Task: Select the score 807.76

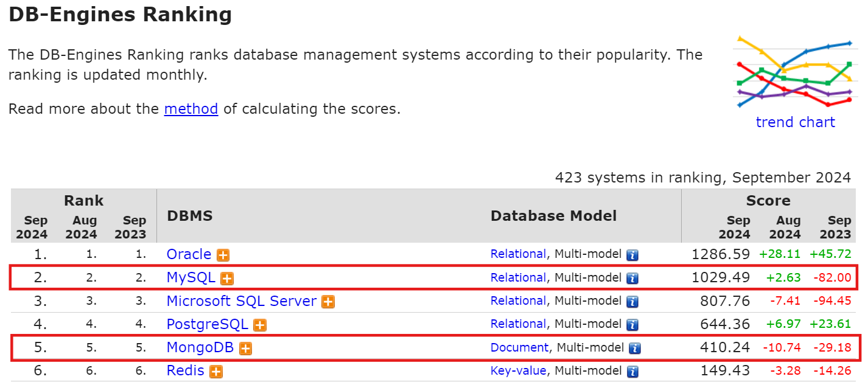Action: (x=726, y=300)
